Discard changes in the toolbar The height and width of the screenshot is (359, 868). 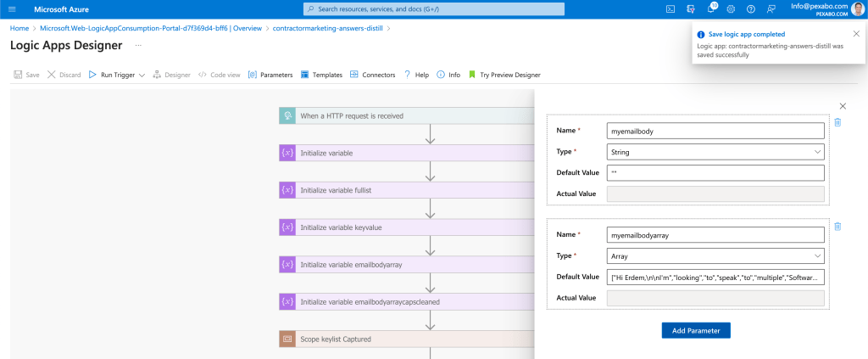tap(64, 75)
